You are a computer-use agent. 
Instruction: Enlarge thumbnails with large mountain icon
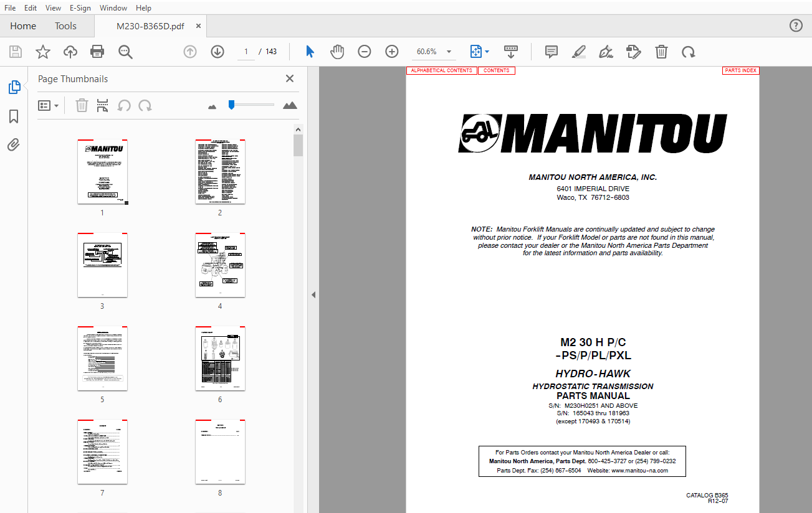coord(290,105)
